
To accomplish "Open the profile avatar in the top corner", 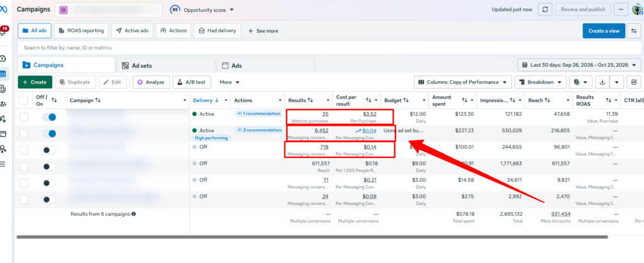I will [x=638, y=9].
